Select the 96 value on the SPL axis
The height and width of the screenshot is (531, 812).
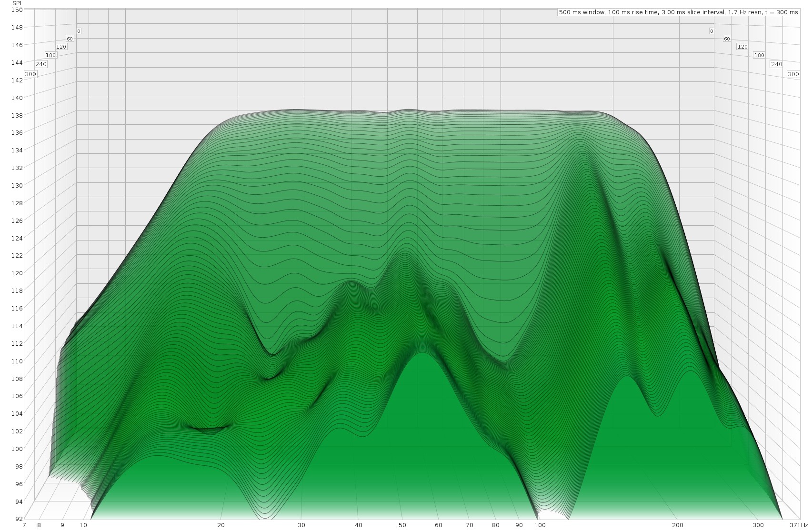click(19, 484)
